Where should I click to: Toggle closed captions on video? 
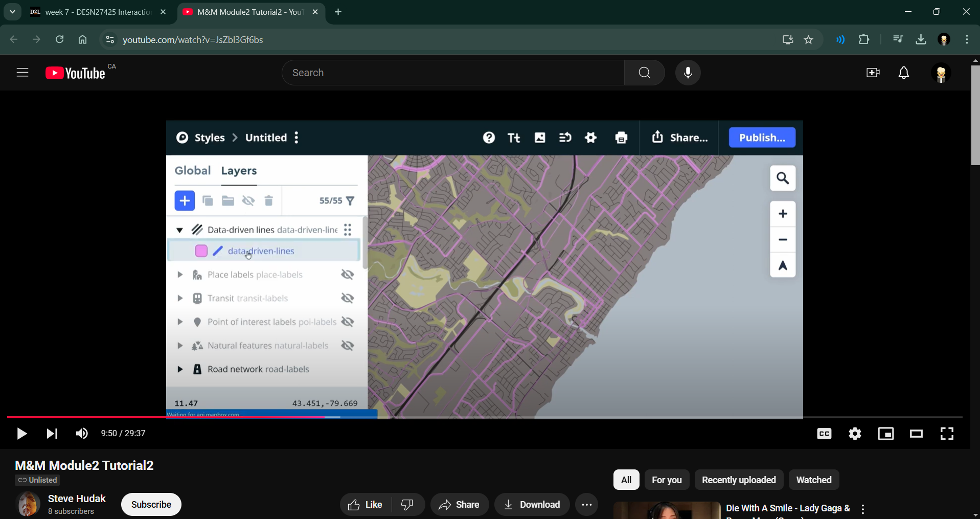click(824, 434)
